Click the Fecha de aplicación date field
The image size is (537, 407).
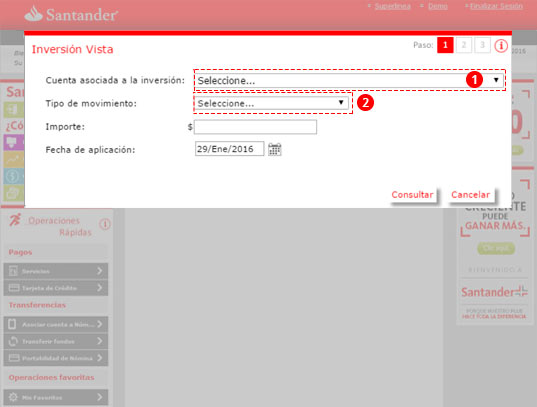pos(229,149)
